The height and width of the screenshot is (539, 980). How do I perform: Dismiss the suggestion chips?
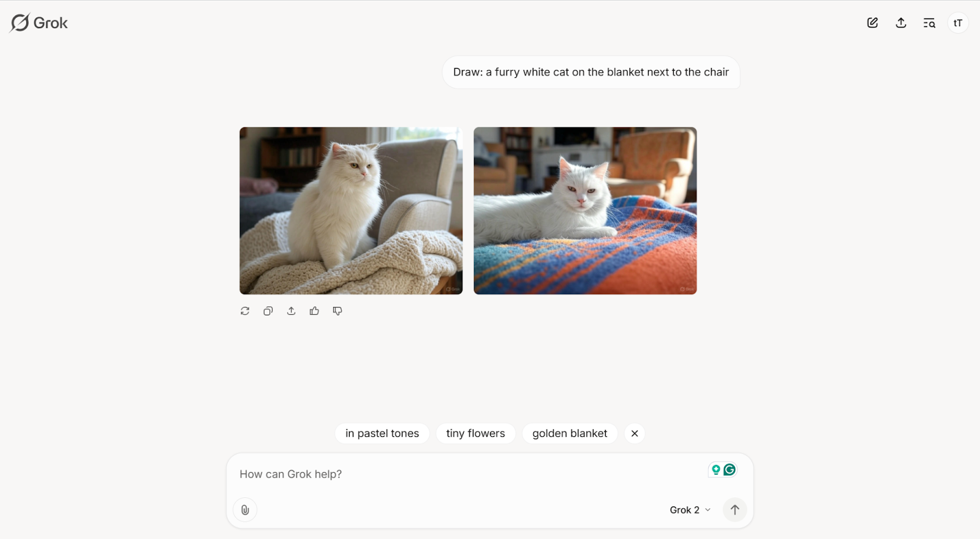[635, 433]
